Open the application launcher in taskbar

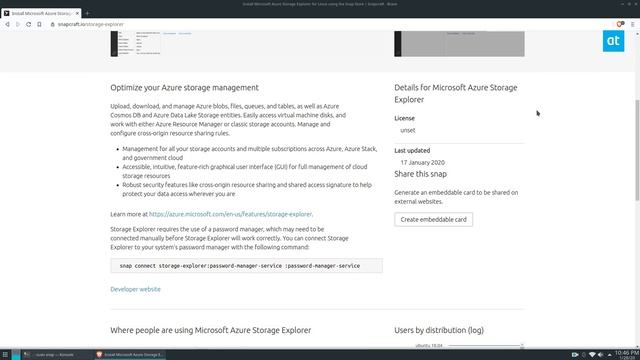pyautogui.click(x=5, y=355)
